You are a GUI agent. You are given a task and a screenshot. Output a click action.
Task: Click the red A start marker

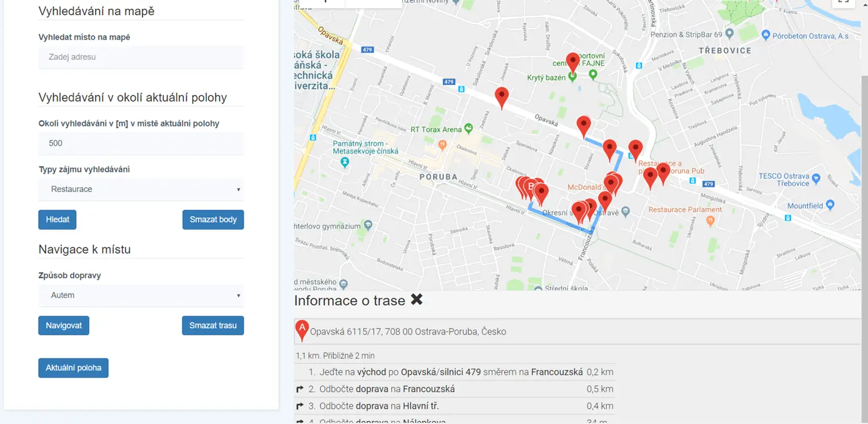(302, 331)
